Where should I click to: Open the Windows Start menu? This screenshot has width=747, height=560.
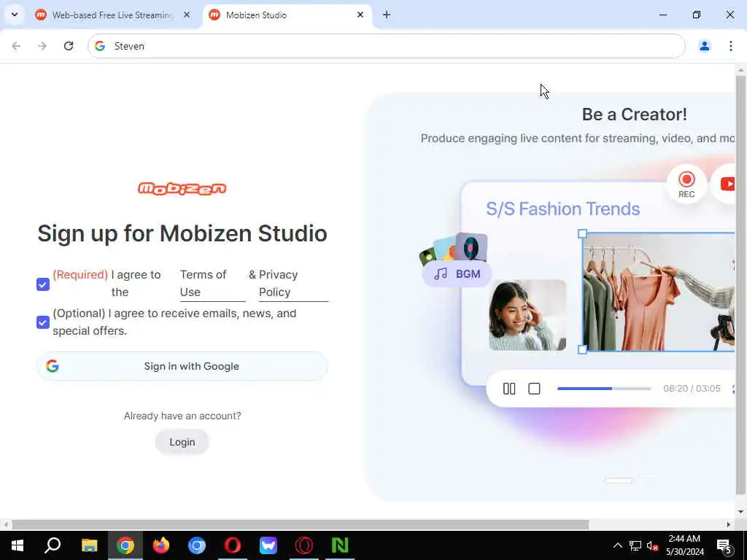coord(18,545)
